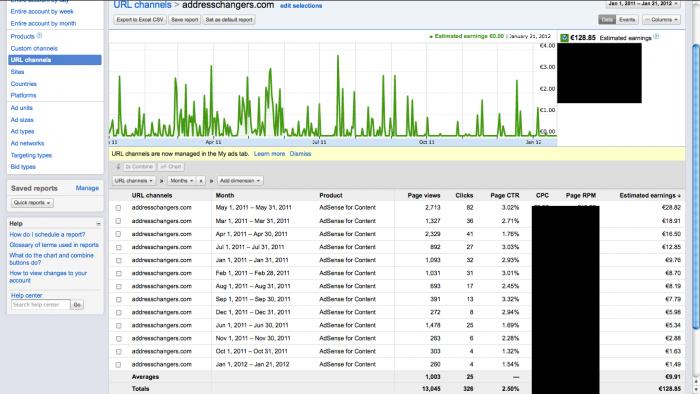
Task: Open the Countries report
Action: coord(24,84)
